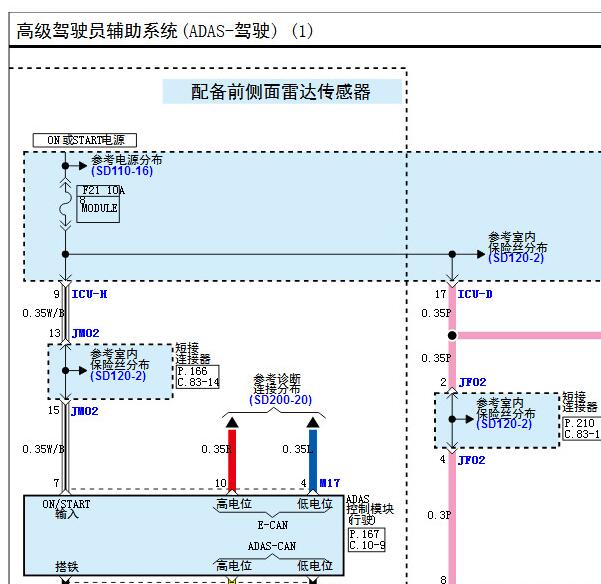The image size is (601, 584).
Task: Click 短接连接器 label beside JM02 box
Action: [193, 353]
